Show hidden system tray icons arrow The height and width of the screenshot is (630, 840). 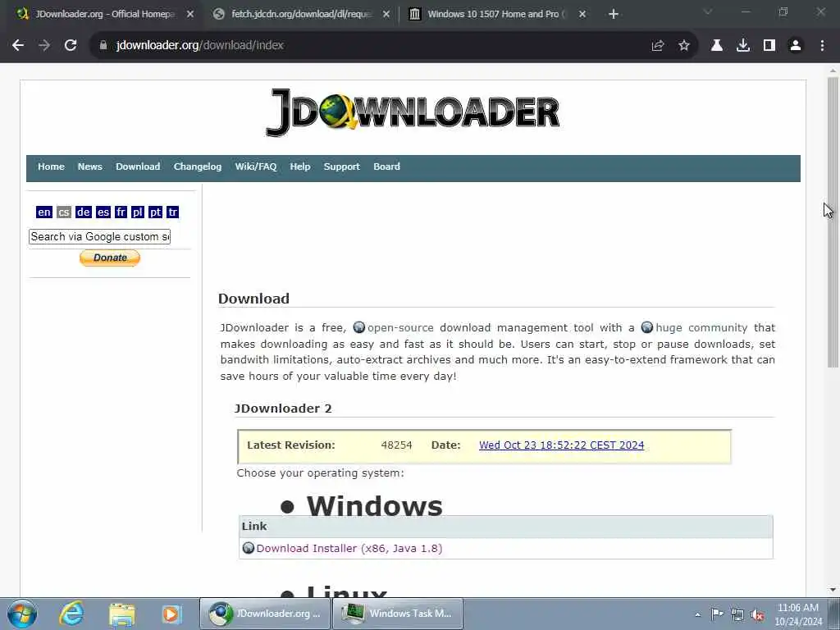click(x=697, y=615)
